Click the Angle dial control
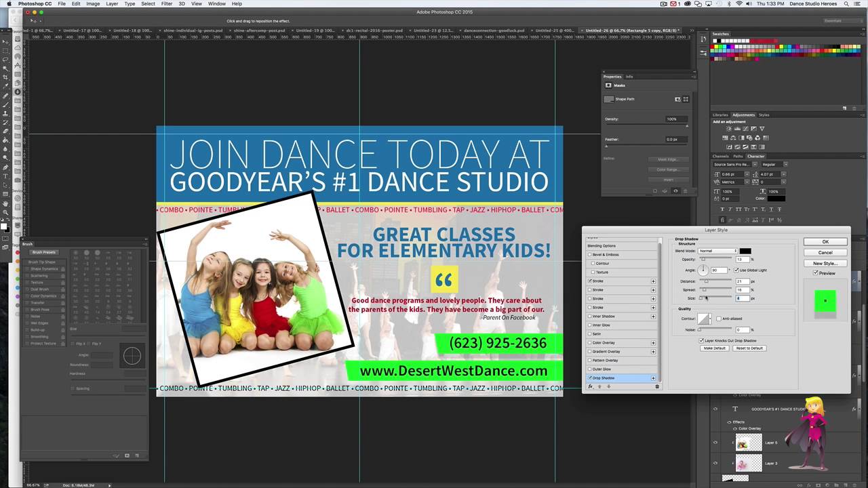This screenshot has width=868, height=488. (x=703, y=270)
